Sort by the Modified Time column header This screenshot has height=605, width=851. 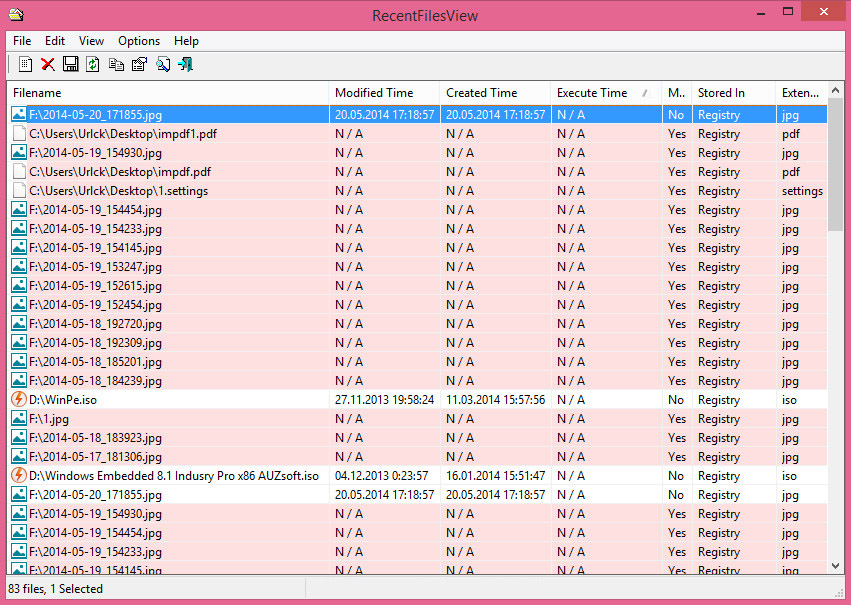pos(384,93)
